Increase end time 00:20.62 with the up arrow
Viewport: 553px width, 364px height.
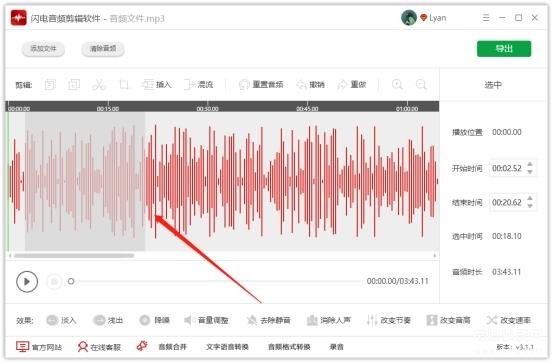point(530,199)
